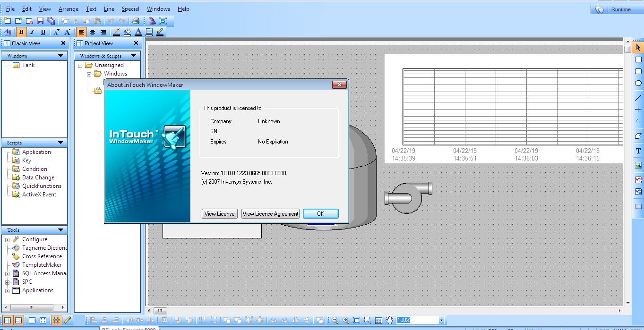The width and height of the screenshot is (644, 330).
Task: Collapse the Windows section in Classic View
Action: [60, 56]
